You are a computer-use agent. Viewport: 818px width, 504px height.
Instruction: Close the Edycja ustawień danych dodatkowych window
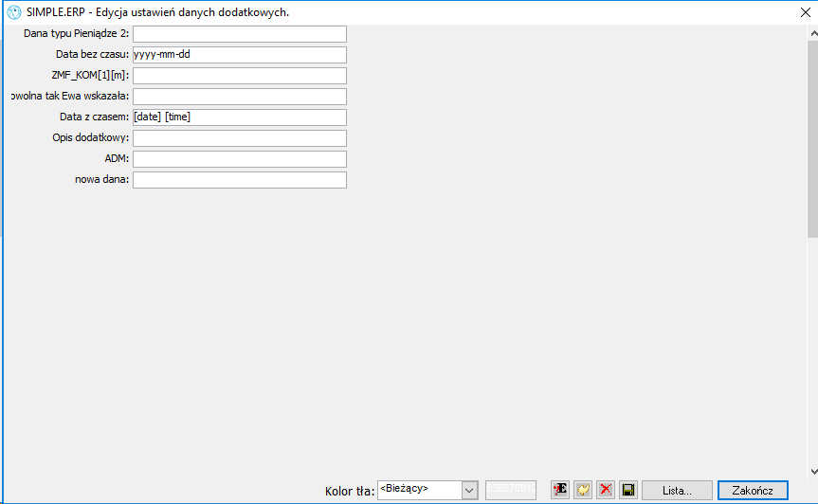tap(805, 12)
